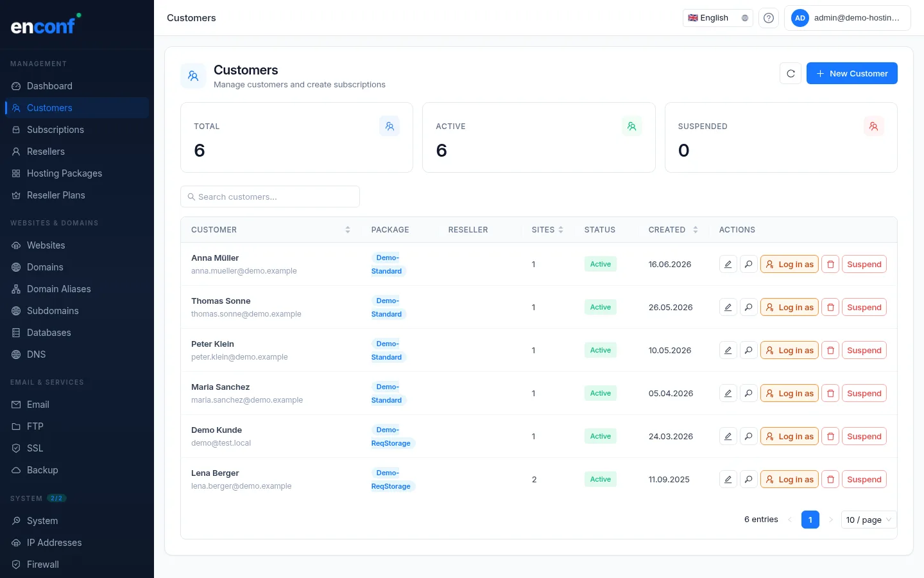This screenshot has width=924, height=578.
Task: Click Demo-ReqStorage package tag for Lena Berger
Action: click(x=393, y=480)
